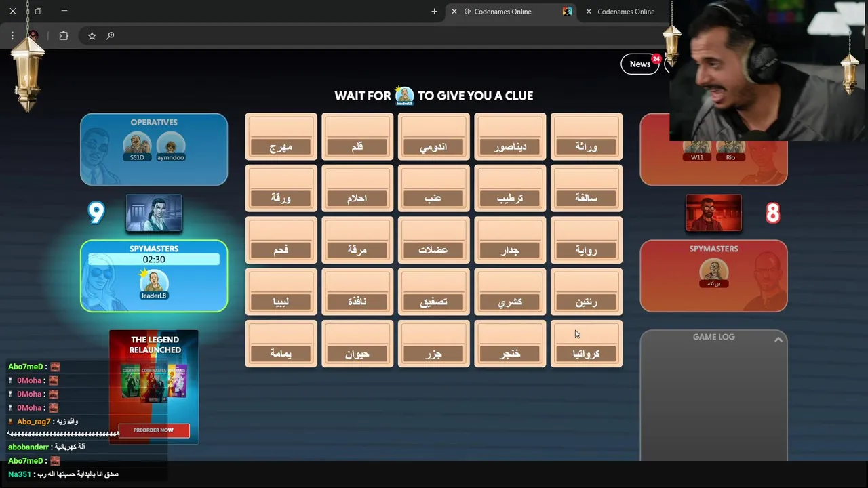Viewport: 868px width, 488px height.
Task: Switch to the inactive Codenames Online tab
Action: pos(625,12)
